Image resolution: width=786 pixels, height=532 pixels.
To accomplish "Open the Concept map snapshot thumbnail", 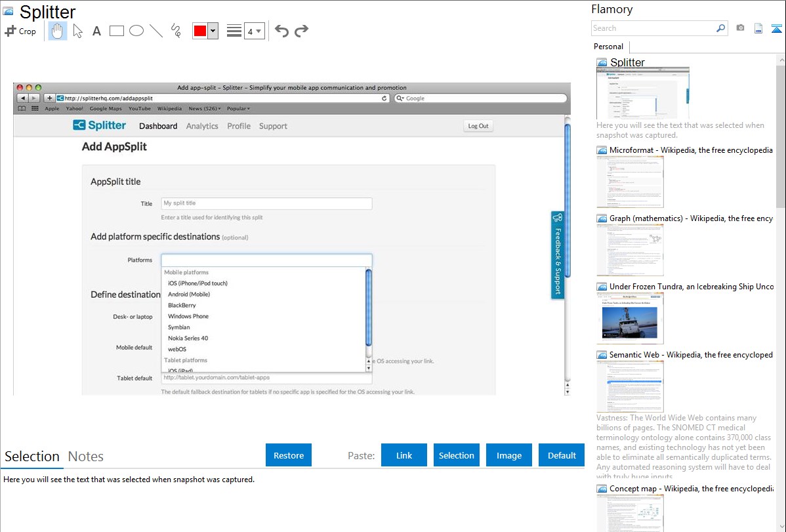I will click(630, 513).
